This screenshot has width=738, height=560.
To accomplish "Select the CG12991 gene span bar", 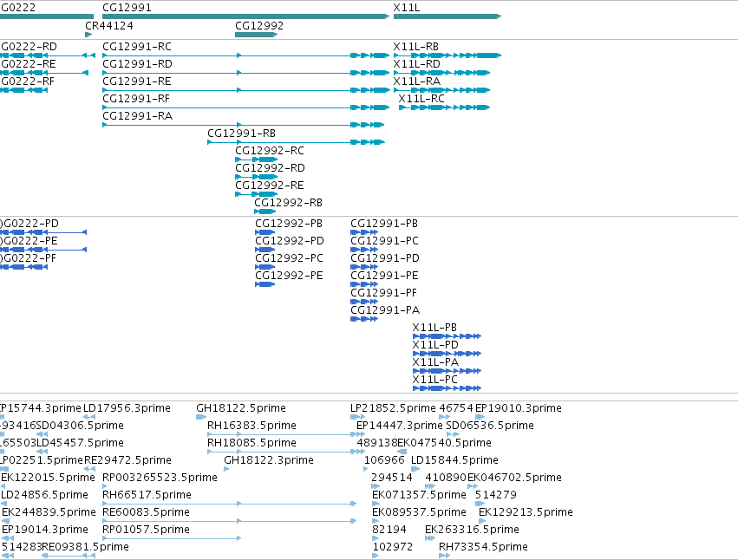I will [x=245, y=16].
